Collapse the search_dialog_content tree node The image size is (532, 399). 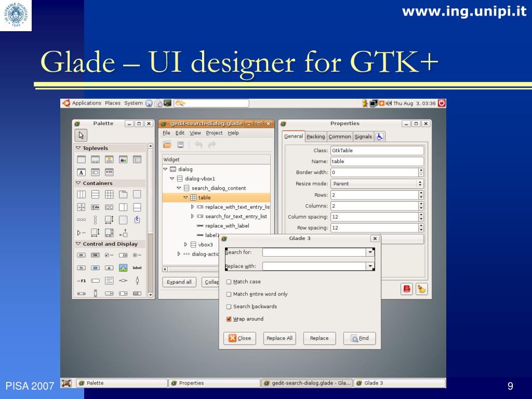click(179, 188)
